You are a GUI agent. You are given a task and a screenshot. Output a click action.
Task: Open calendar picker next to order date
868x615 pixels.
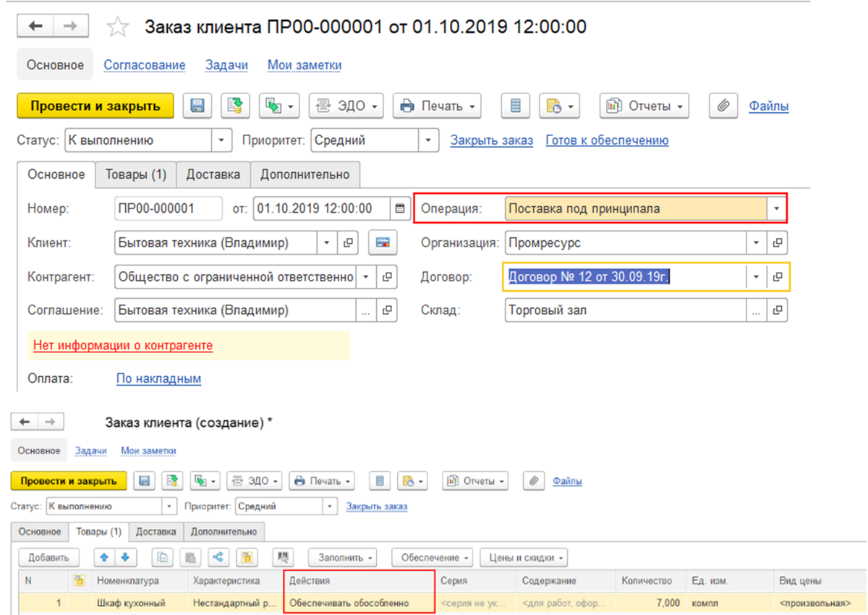pyautogui.click(x=399, y=208)
